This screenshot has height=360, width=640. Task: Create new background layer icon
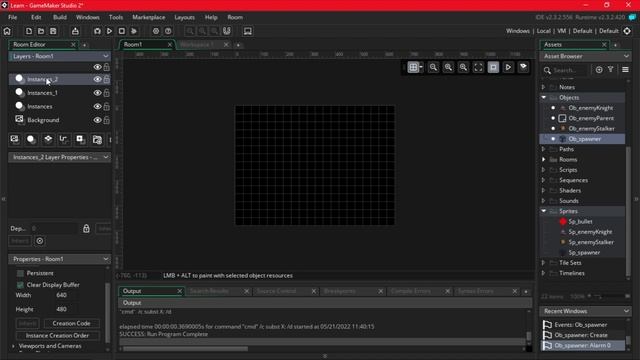14,139
